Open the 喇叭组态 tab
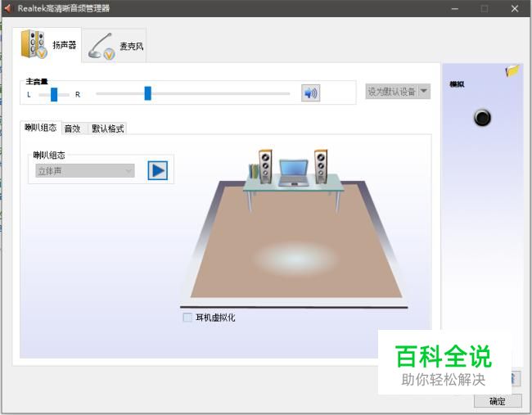 click(x=41, y=128)
